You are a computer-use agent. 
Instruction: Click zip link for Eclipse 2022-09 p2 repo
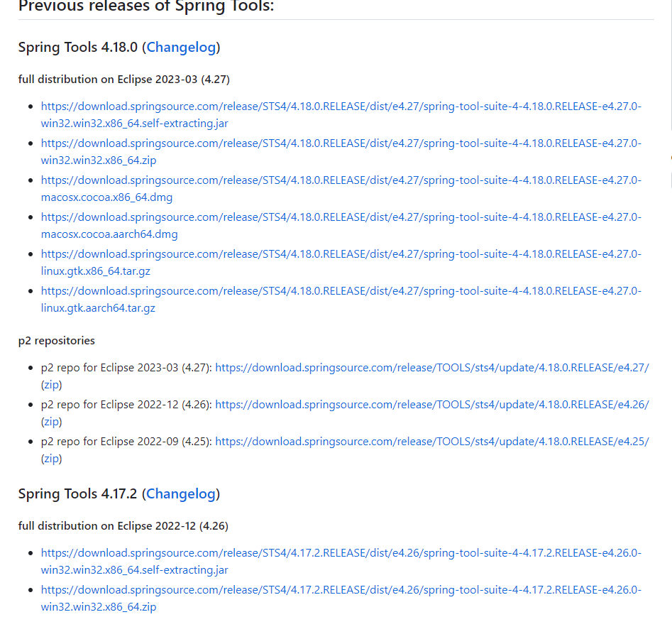pos(51,459)
